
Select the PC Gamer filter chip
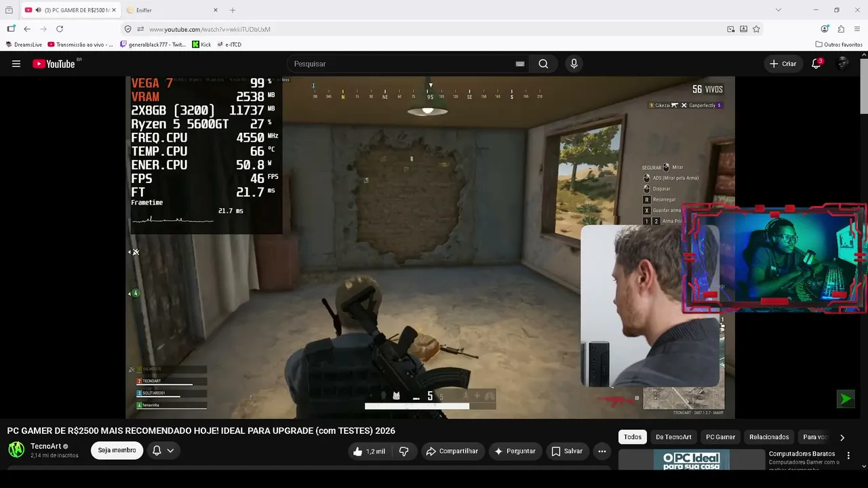720,437
